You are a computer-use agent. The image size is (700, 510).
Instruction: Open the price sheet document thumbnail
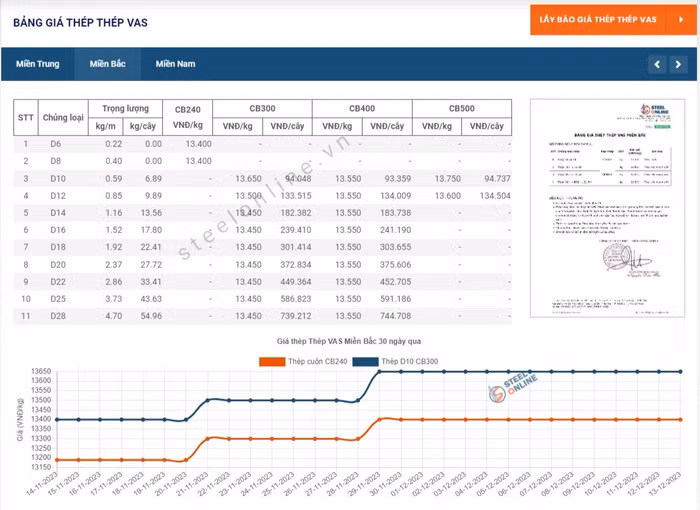click(x=607, y=208)
